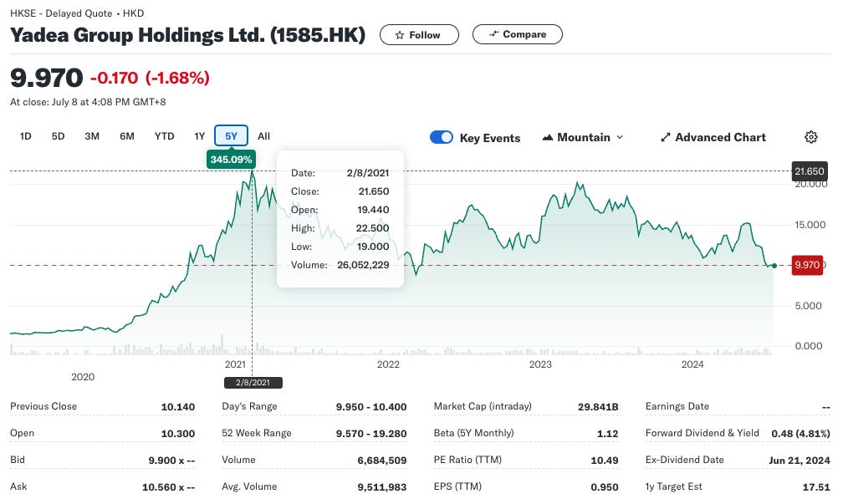Click the Forward Dividend & Yield value
The height and width of the screenshot is (504, 843).
pyautogui.click(x=800, y=434)
